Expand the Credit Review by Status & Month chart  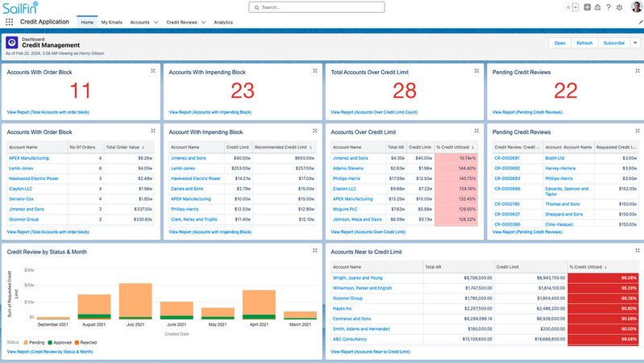(x=314, y=252)
